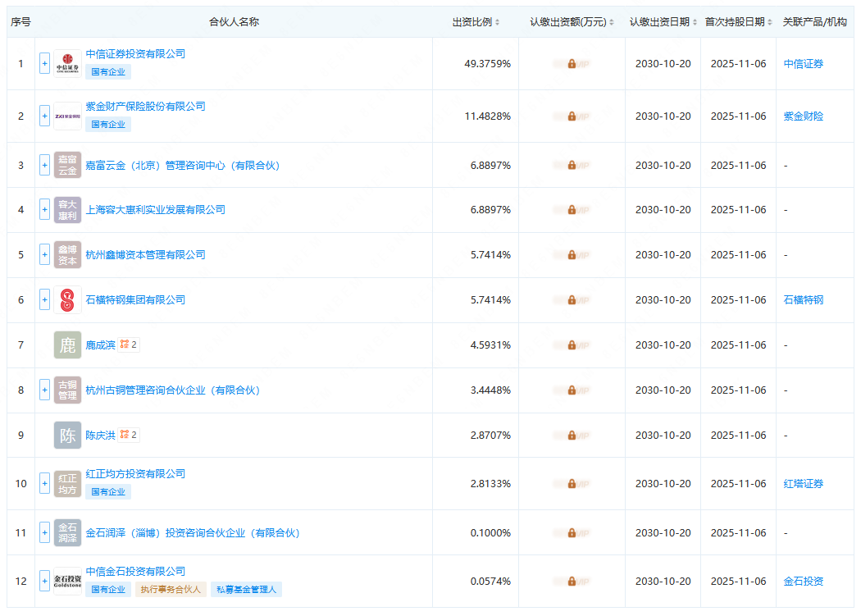Click 国有企业 tag under 紫金财产保险

tap(108, 125)
